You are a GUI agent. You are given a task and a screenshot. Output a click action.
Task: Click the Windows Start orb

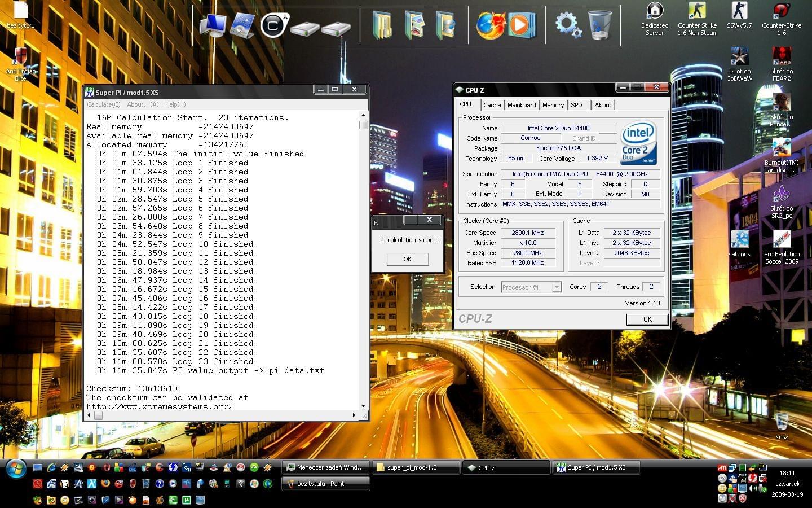click(15, 468)
